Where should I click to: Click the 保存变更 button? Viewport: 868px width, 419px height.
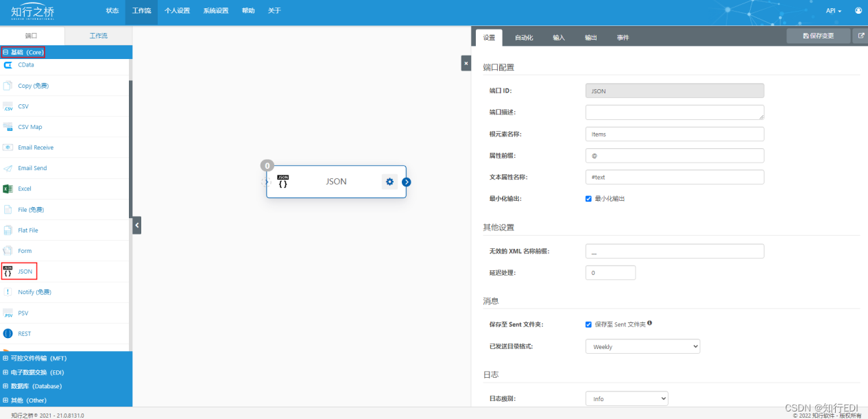pyautogui.click(x=818, y=36)
